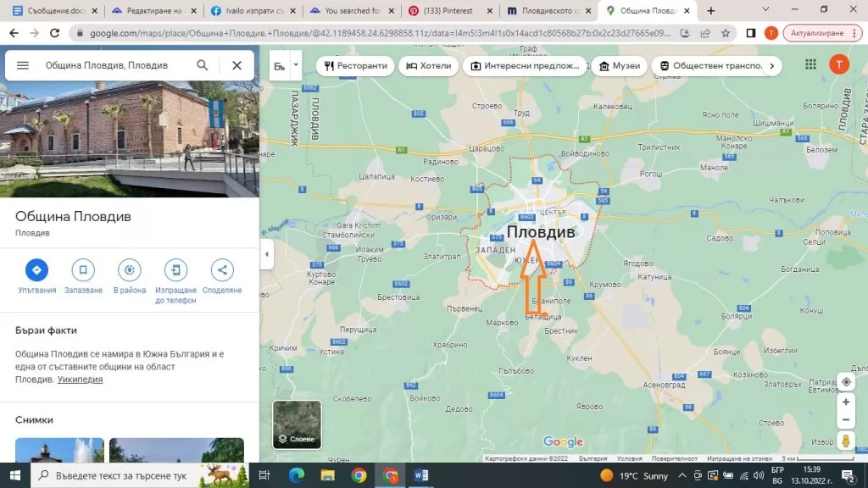The image size is (868, 488).
Task: Open the Слоеве layers thumbnail
Action: pos(297,424)
